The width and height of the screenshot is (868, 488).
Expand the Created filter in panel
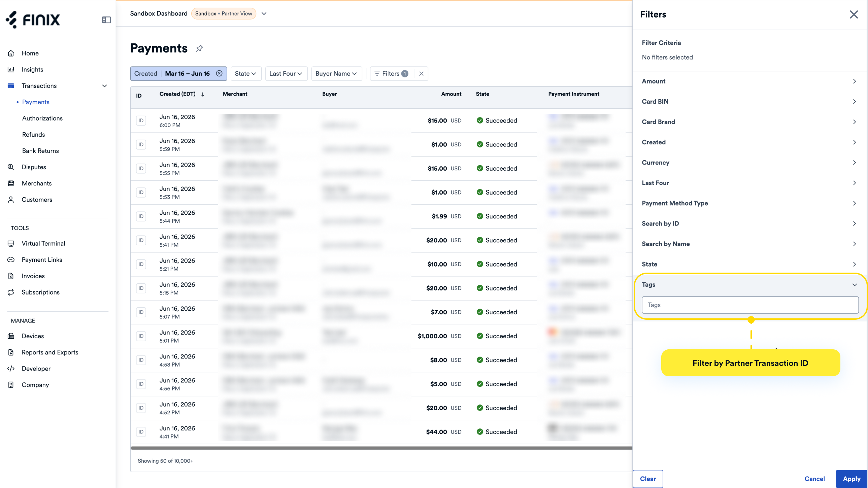tap(749, 142)
